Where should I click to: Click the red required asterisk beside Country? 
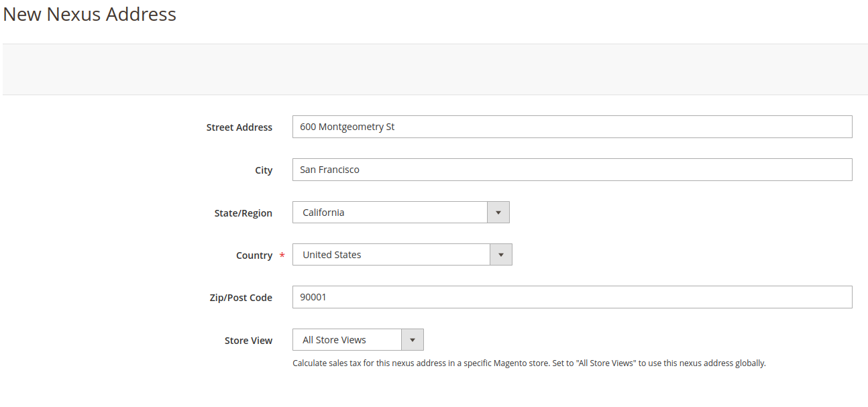pos(282,256)
